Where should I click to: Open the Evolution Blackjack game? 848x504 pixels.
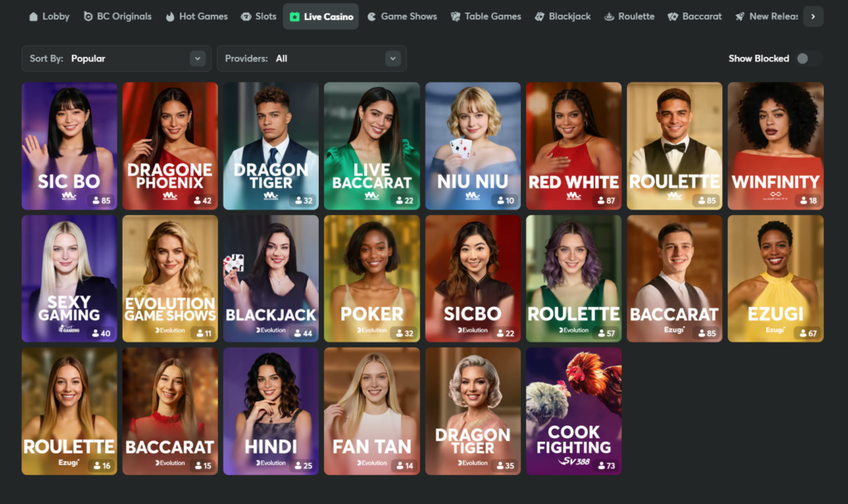[271, 279]
